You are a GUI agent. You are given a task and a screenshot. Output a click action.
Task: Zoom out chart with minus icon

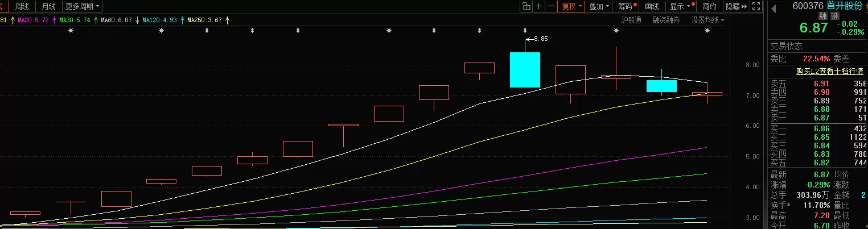[550, 6]
